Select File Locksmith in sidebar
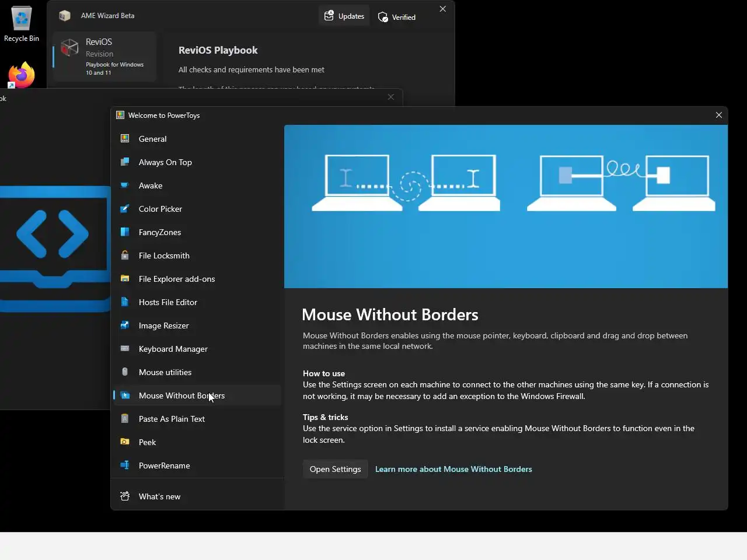 coord(197,256)
